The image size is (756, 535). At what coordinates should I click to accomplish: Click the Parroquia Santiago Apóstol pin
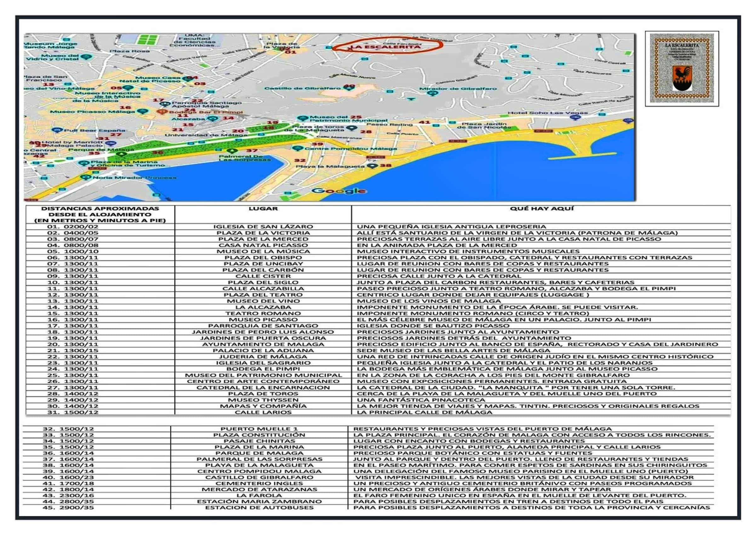[x=165, y=103]
